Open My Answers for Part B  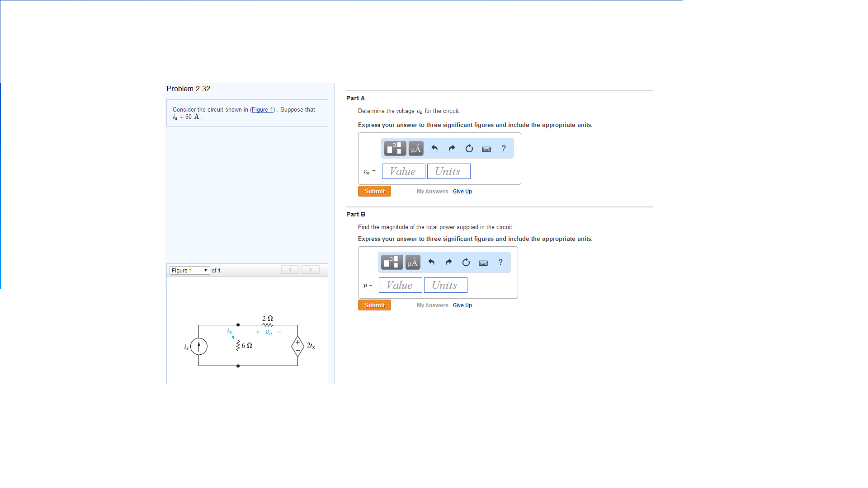tap(433, 305)
